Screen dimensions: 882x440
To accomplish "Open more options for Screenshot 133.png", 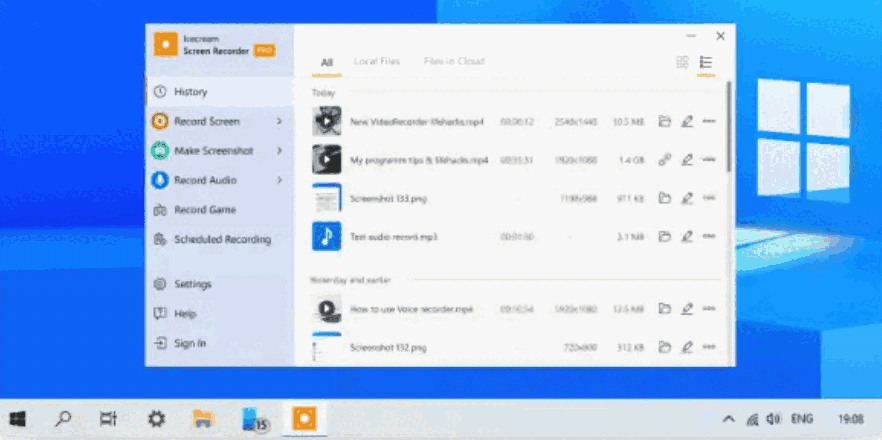I will (x=709, y=198).
